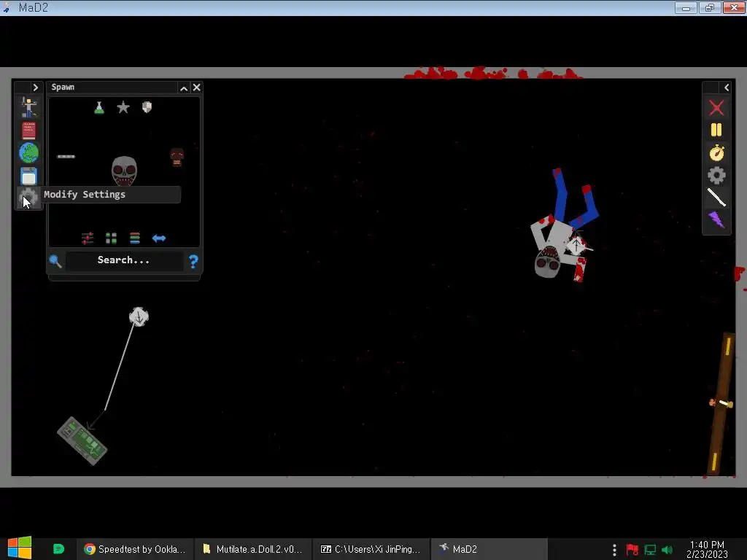Click the gray rock ball with arrow
The width and height of the screenshot is (747, 560).
(139, 316)
